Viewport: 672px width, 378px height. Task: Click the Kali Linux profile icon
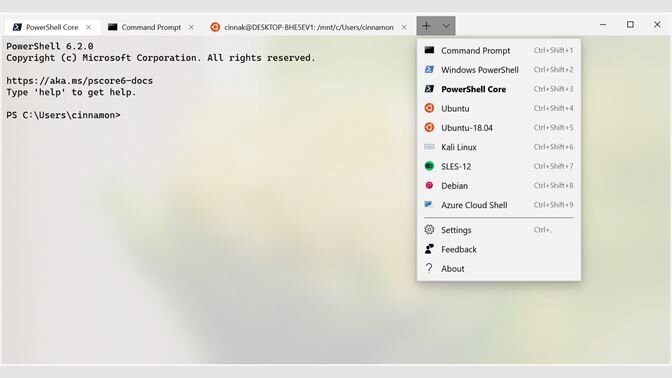(x=429, y=147)
